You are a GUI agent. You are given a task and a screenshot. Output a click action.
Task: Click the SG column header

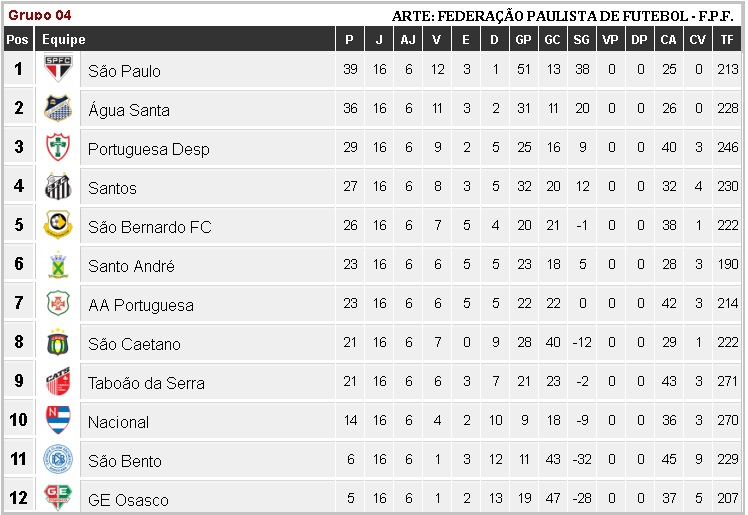(x=581, y=40)
